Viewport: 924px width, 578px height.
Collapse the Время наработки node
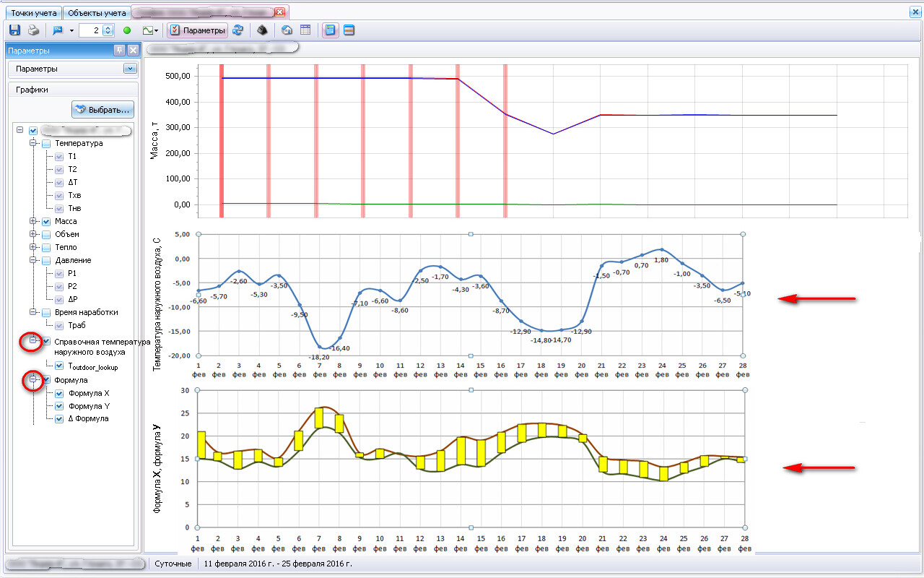(x=33, y=312)
